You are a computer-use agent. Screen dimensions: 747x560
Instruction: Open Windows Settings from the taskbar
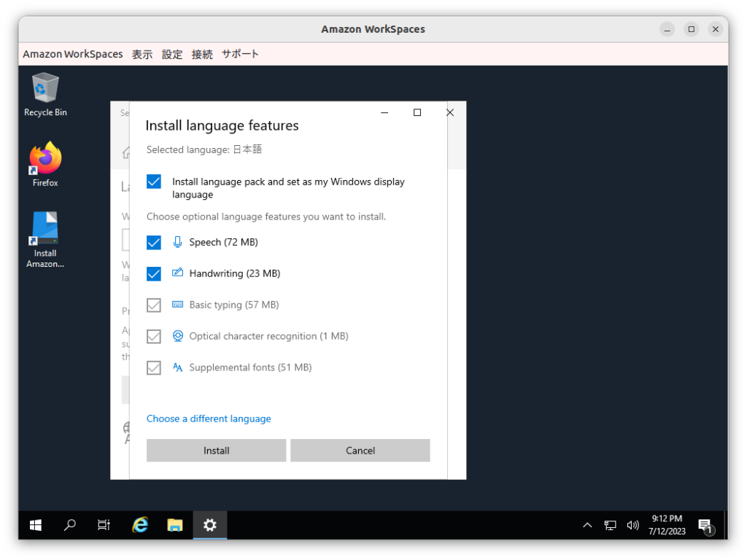click(x=209, y=524)
